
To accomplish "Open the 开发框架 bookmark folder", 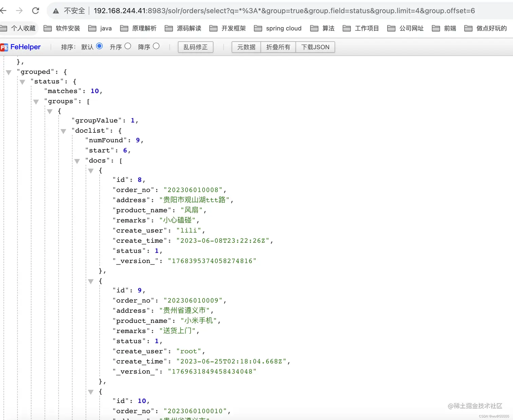I will (x=228, y=28).
